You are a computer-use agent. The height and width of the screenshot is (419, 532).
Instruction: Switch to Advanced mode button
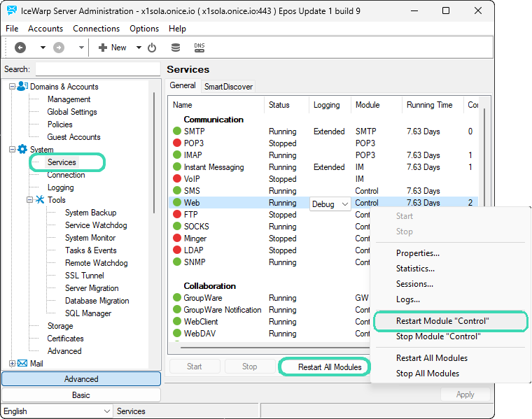pyautogui.click(x=81, y=378)
